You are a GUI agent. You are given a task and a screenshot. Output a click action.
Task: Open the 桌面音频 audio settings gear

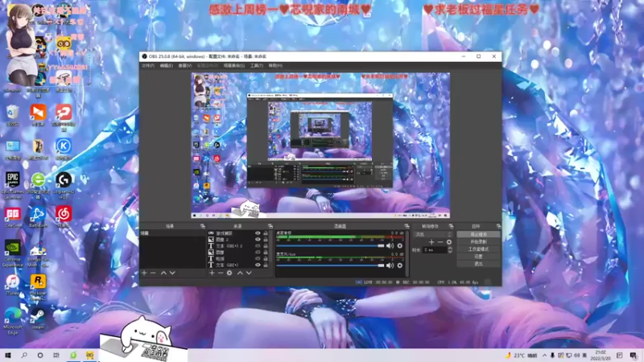(399, 246)
